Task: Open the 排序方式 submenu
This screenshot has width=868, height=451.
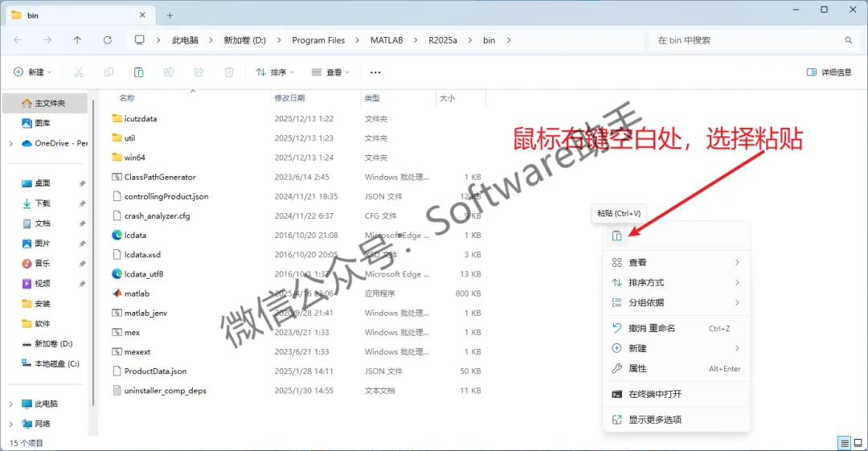Action: (x=676, y=282)
